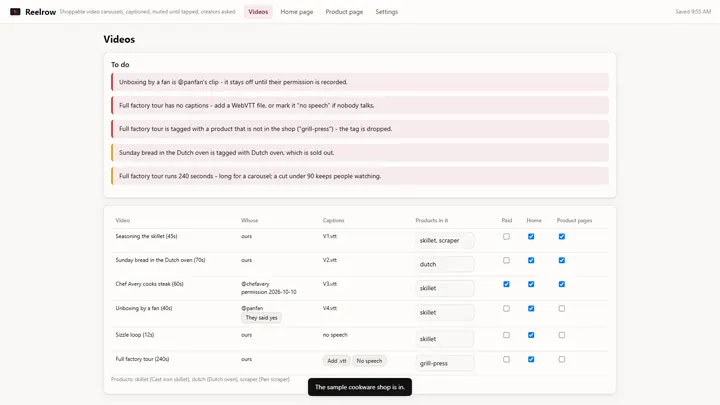Click the Reelrow logo icon
This screenshot has height=405, width=720.
point(15,11)
